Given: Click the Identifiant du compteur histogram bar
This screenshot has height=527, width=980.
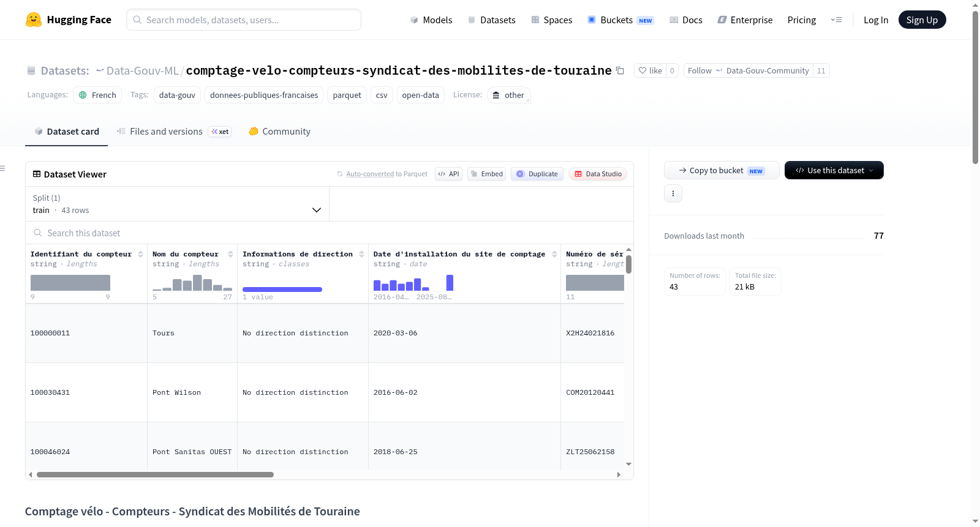Looking at the screenshot, I should (x=70, y=282).
